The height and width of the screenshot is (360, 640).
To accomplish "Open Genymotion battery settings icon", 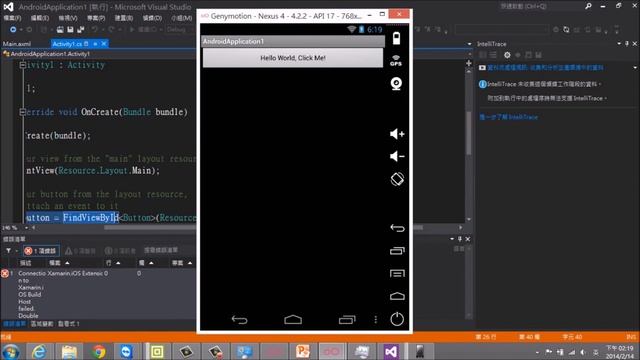I will (x=396, y=38).
